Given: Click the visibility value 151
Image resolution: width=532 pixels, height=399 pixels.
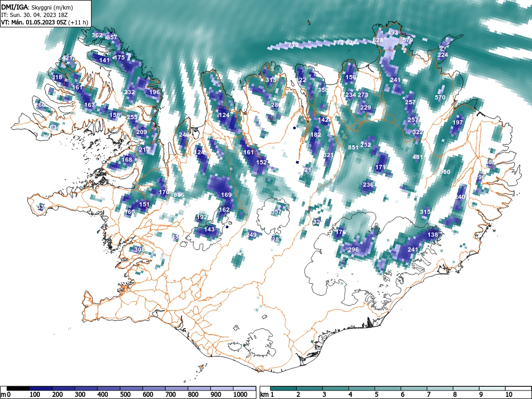Looking at the screenshot, I should pos(145,204).
